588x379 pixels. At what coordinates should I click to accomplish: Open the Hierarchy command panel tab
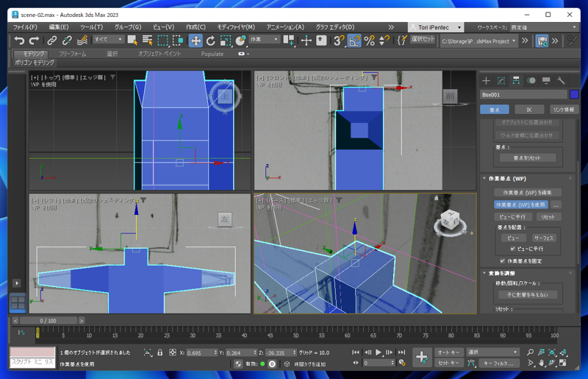click(517, 80)
